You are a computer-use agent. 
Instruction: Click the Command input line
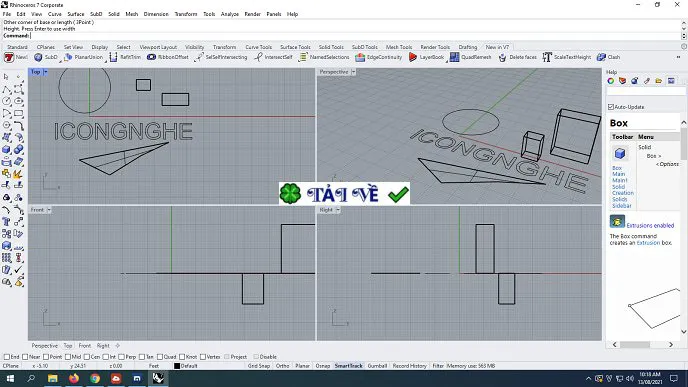click(x=342, y=36)
